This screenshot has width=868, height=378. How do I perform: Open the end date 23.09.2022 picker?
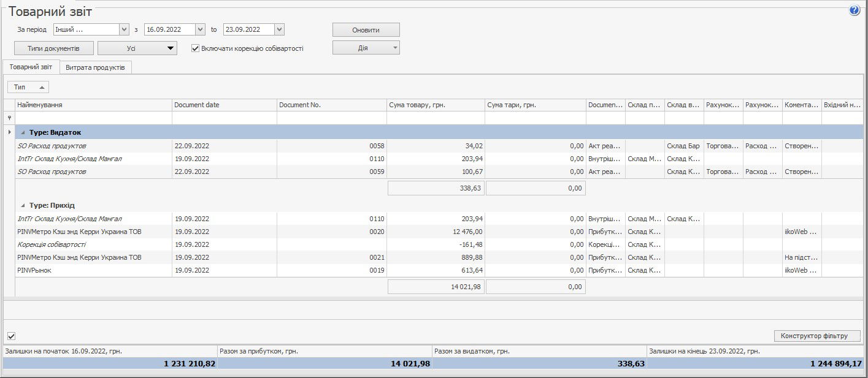pos(279,29)
